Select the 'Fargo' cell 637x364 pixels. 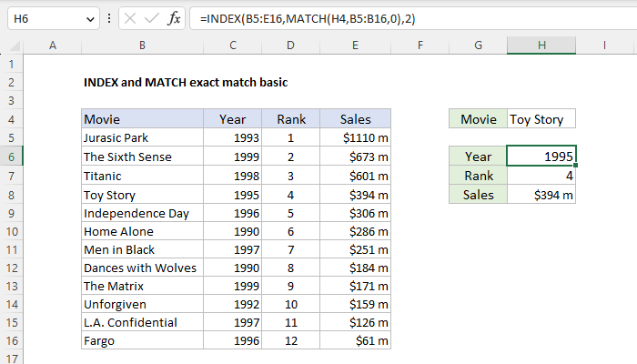tap(142, 341)
